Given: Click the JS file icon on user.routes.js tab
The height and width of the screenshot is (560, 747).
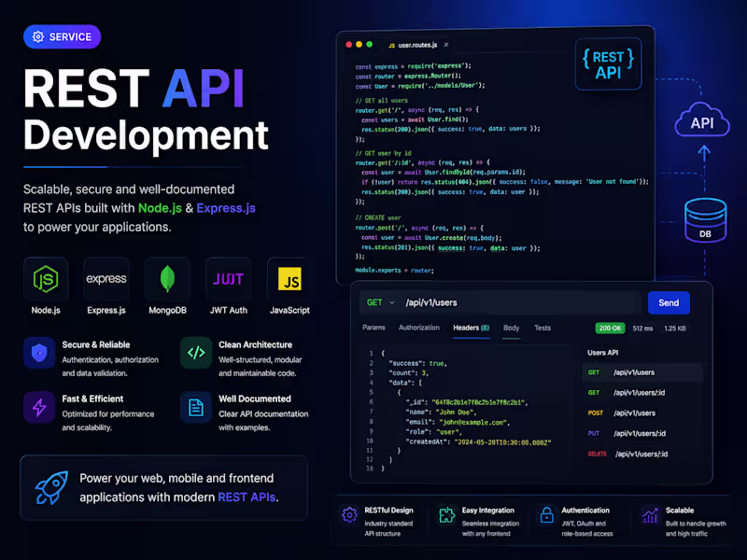Looking at the screenshot, I should pyautogui.click(x=391, y=46).
